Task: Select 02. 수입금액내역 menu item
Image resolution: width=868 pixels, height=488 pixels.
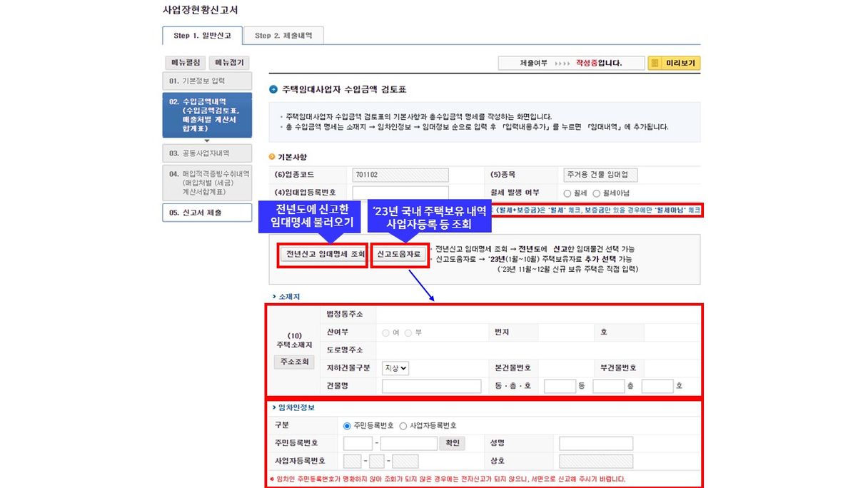Action: pyautogui.click(x=207, y=115)
